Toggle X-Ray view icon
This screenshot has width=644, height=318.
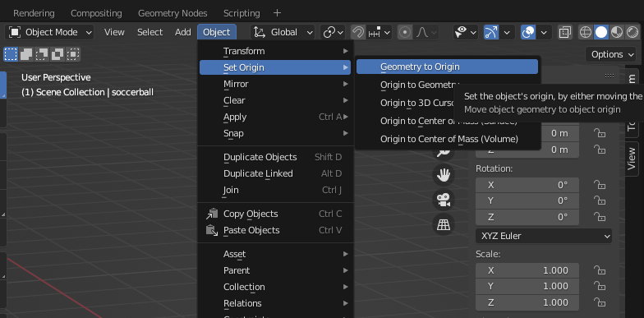565,32
